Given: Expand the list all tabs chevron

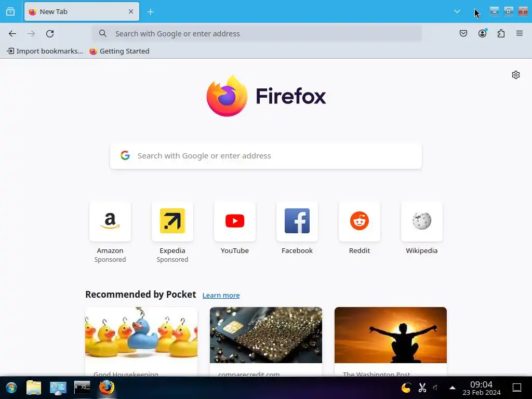Looking at the screenshot, I should (x=457, y=11).
